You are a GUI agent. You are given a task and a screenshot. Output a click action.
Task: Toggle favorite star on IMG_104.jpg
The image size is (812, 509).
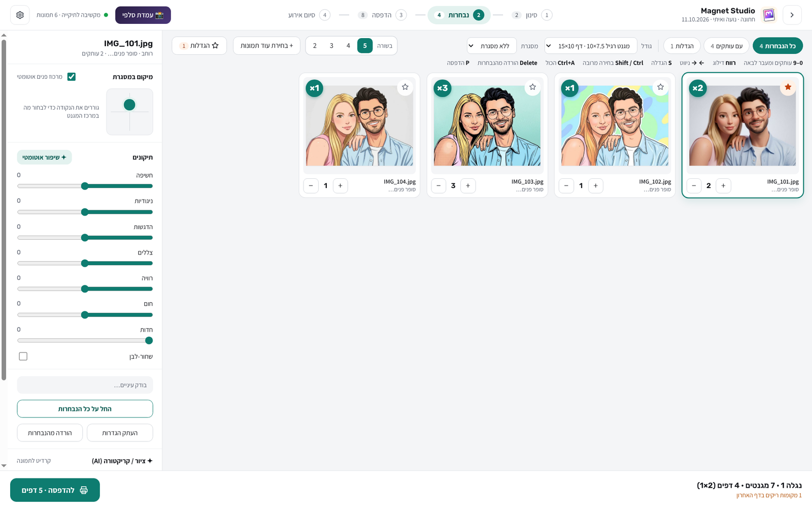tap(405, 87)
